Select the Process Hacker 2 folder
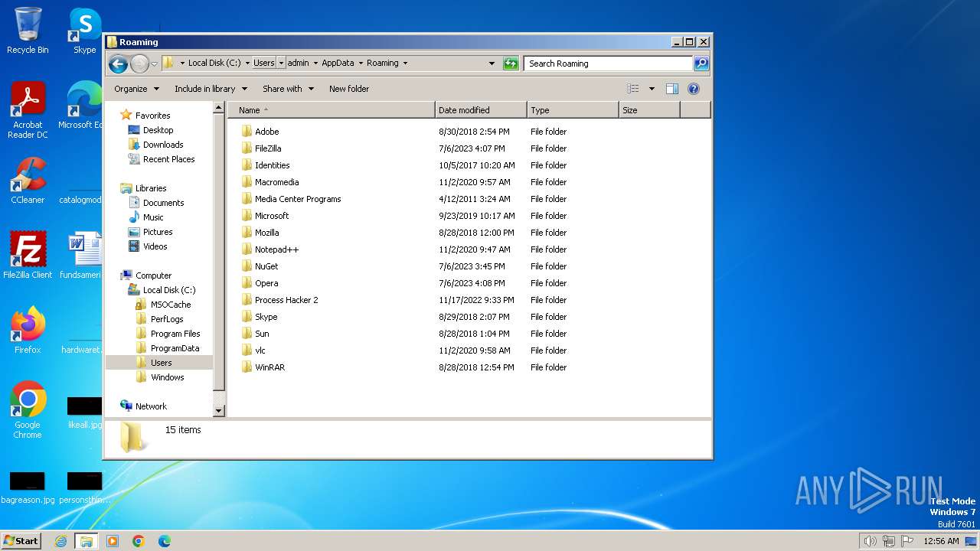The image size is (980, 551). click(286, 300)
